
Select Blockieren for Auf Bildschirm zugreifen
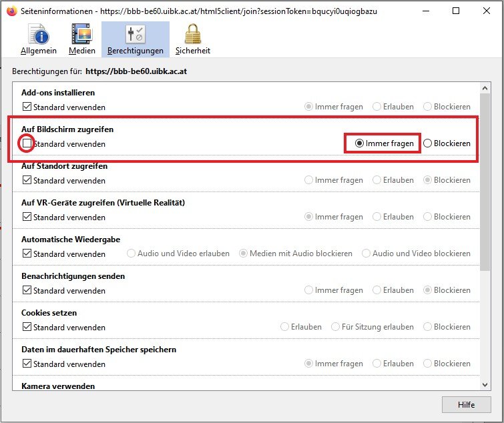[x=427, y=143]
